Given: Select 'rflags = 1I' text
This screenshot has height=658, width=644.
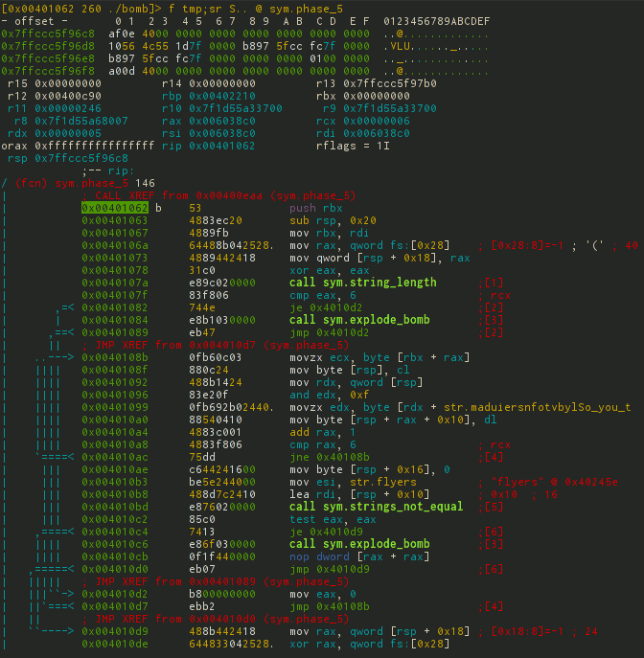Looking at the screenshot, I should (353, 146).
